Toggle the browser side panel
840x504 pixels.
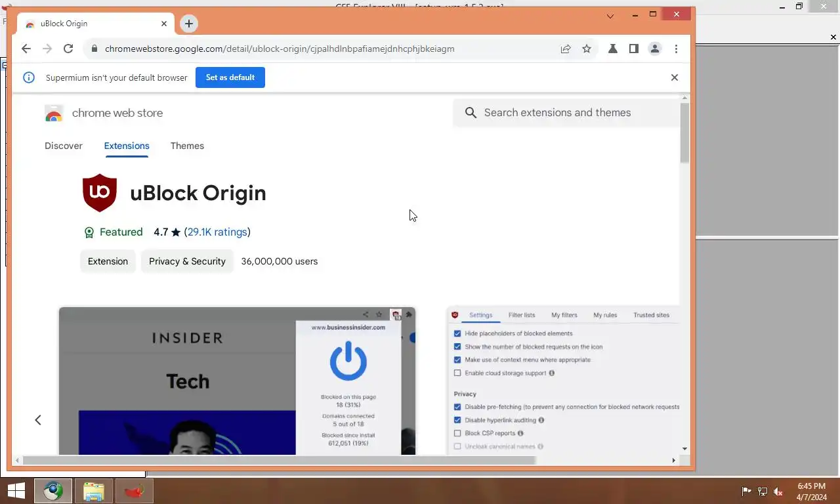click(x=634, y=49)
